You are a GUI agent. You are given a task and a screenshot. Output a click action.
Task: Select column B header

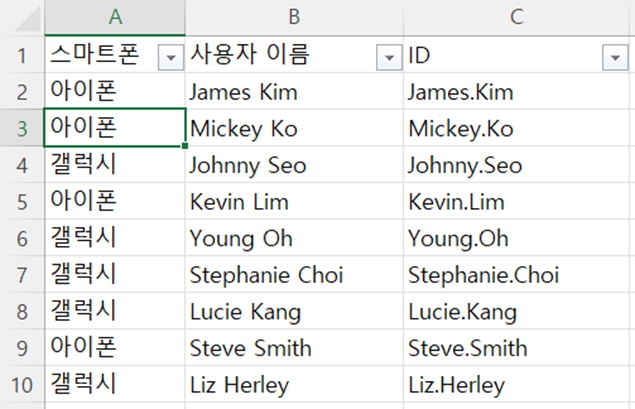294,17
